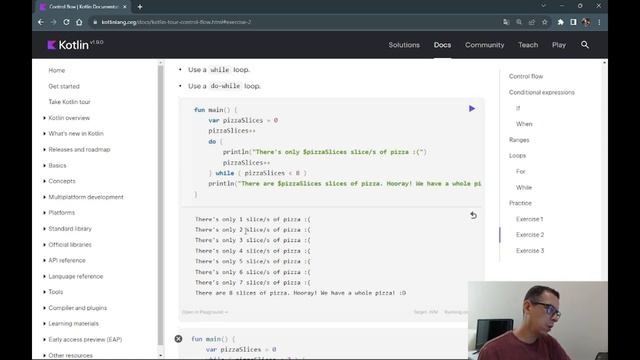
Task: Open Take Kotlin tour in sidebar
Action: 69,102
